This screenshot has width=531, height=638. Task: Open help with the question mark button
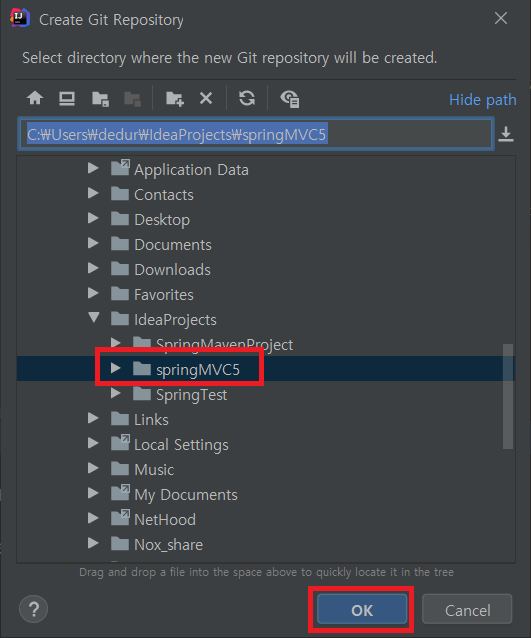(33, 609)
